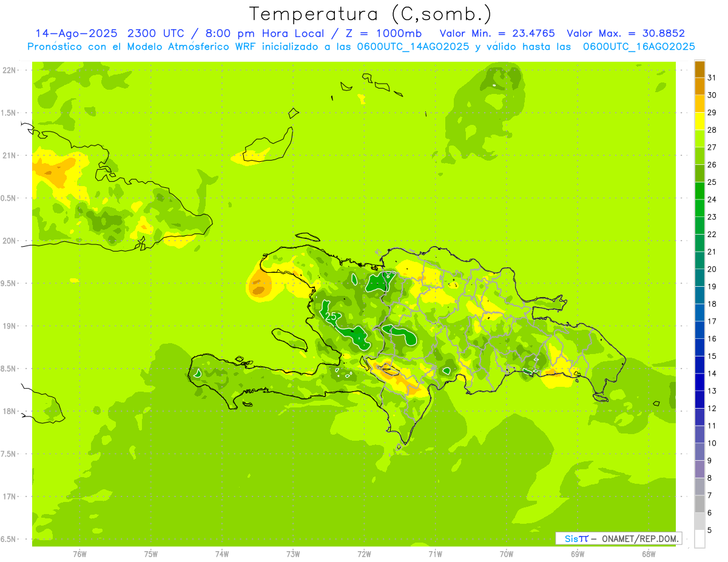Image resolution: width=728 pixels, height=562 pixels.
Task: Click the '0600UTC_14AGO2025' initialization time
Action: tap(414, 47)
